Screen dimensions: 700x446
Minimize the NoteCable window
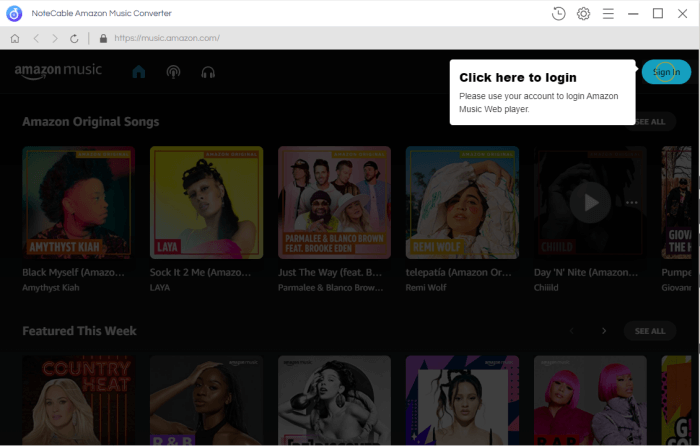coord(633,13)
